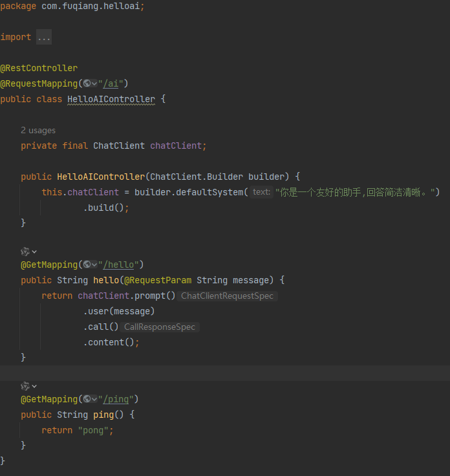Screen dimensions: 450x476
Task: Open the chevron next to "/ai" globe icon
Action: pyautogui.click(x=94, y=83)
